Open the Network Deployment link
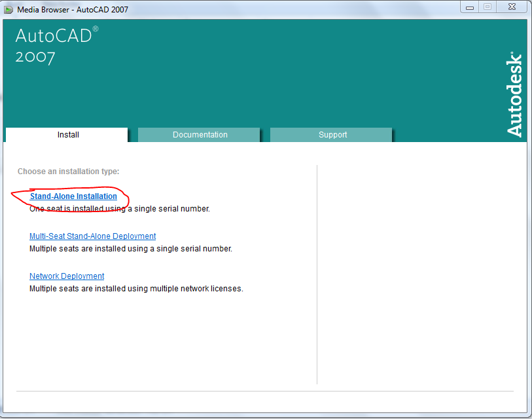This screenshot has height=419, width=532. pyautogui.click(x=66, y=276)
